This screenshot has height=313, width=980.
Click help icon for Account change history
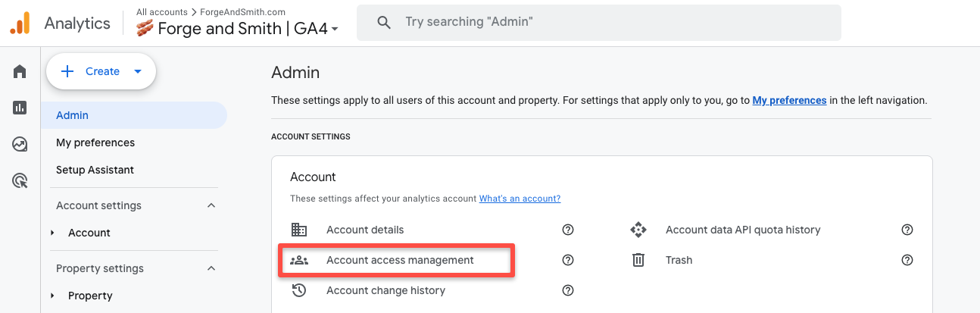click(568, 290)
